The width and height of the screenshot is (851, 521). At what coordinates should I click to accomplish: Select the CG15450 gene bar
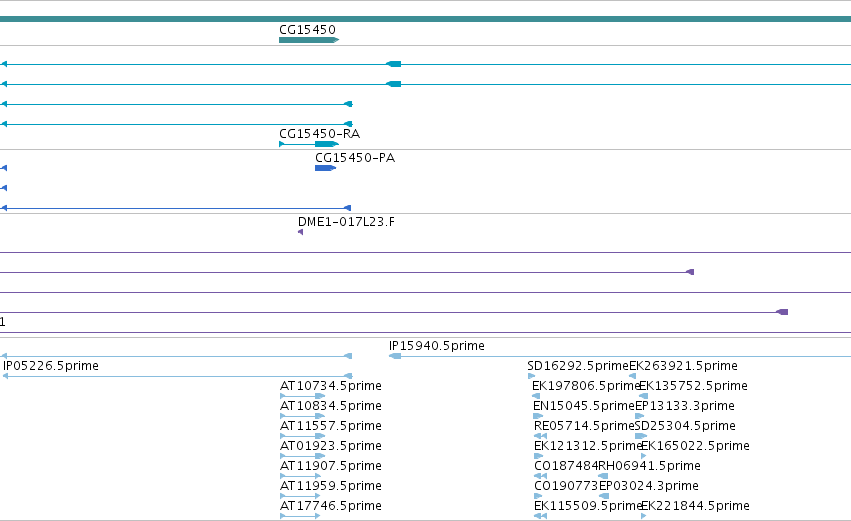(x=309, y=40)
